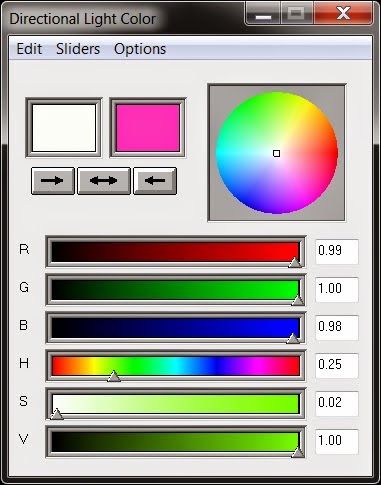Click the triangle handle on the S slider

coord(57,414)
